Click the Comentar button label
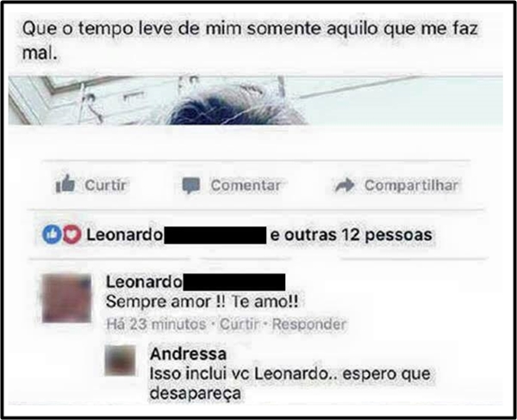The image size is (517, 420). point(246,185)
